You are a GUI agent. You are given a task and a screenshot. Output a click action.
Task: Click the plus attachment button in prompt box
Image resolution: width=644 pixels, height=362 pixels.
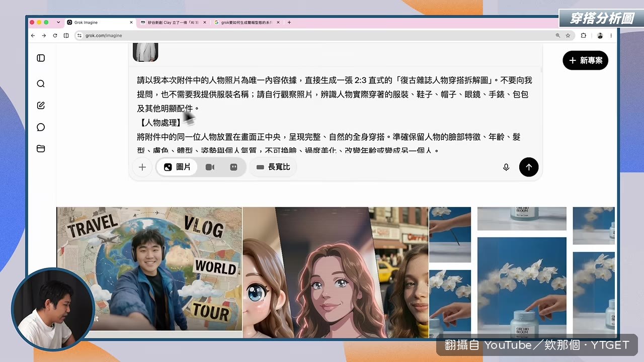tap(142, 167)
